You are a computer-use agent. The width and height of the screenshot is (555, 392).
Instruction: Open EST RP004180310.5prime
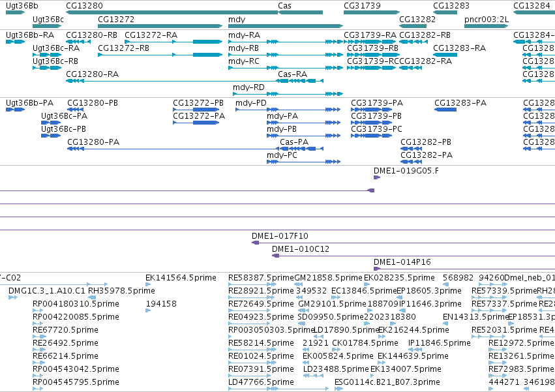[38, 311]
